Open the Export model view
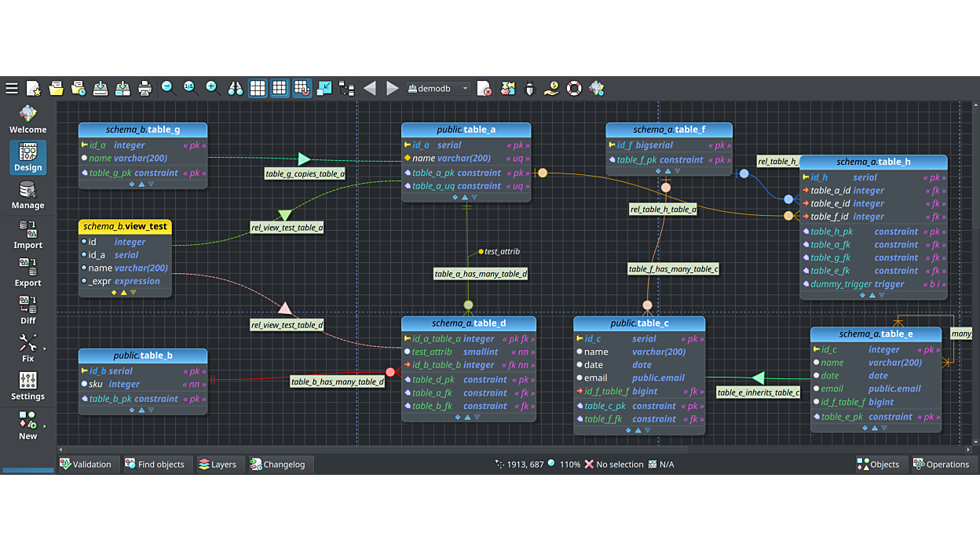This screenshot has width=980, height=551. (27, 272)
